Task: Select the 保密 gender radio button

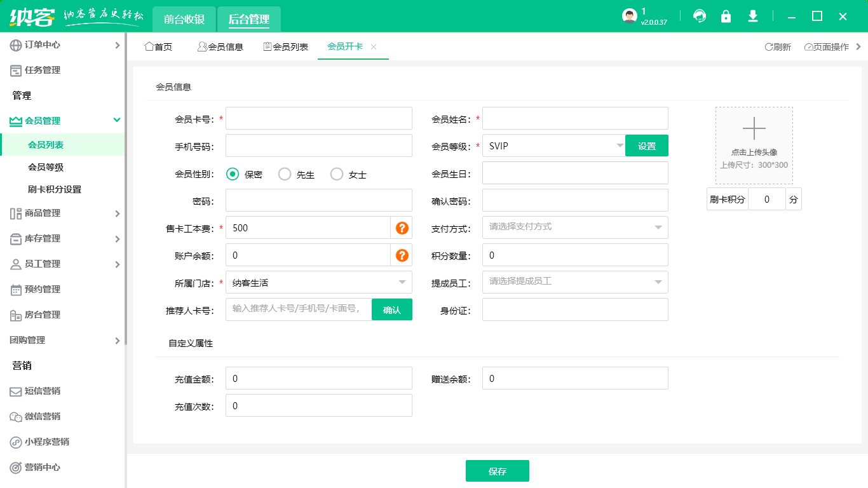Action: click(x=233, y=174)
